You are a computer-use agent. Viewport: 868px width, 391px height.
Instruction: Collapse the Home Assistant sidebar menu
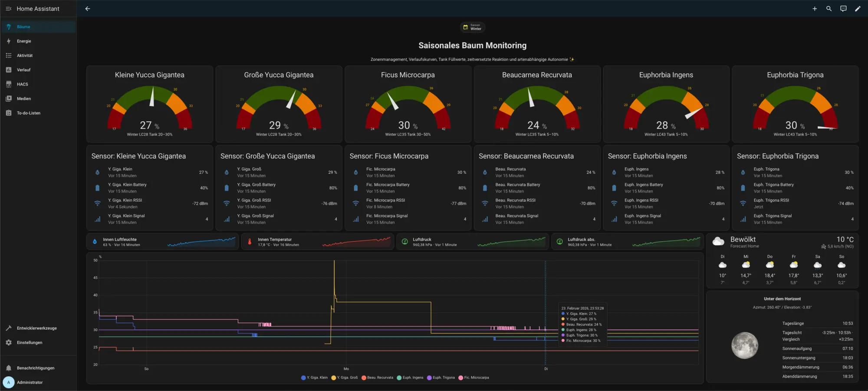(8, 9)
